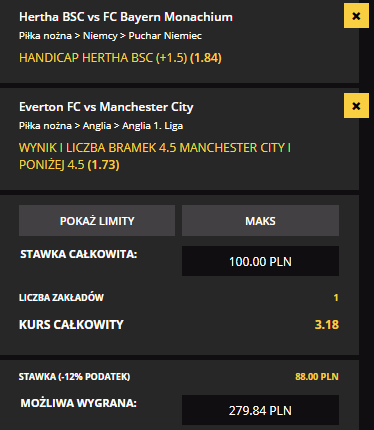Remove the Hertha BSC vs Bayern bet
374x430 pixels.
point(356,16)
